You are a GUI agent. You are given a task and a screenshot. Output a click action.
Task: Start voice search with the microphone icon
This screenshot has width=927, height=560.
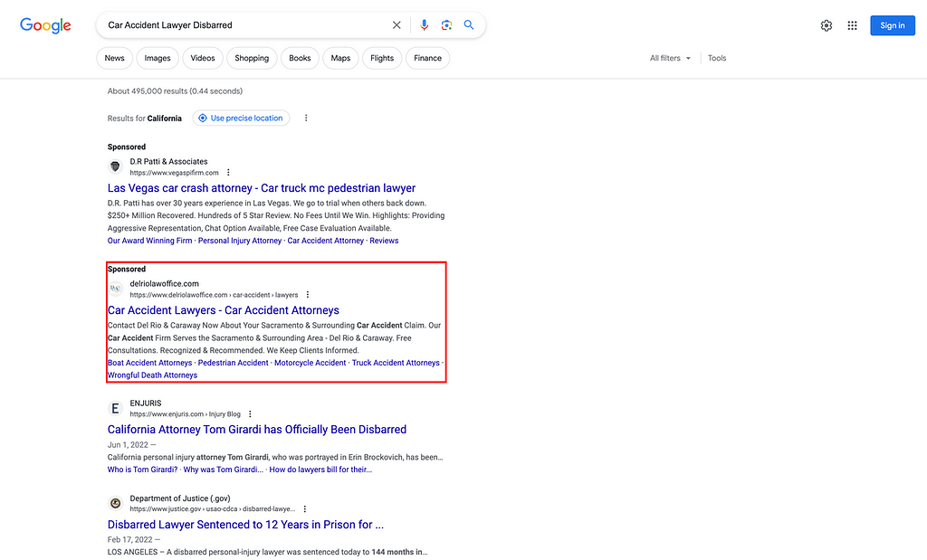(x=424, y=24)
